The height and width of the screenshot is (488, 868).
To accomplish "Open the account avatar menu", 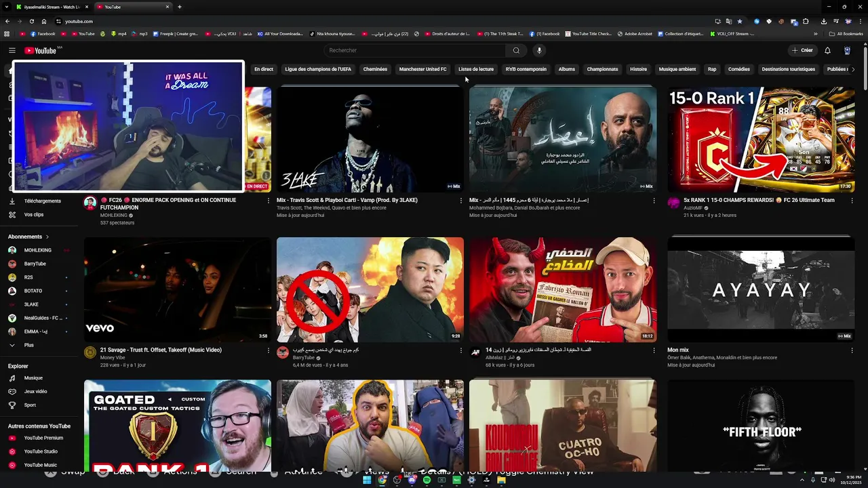I will 847,50.
